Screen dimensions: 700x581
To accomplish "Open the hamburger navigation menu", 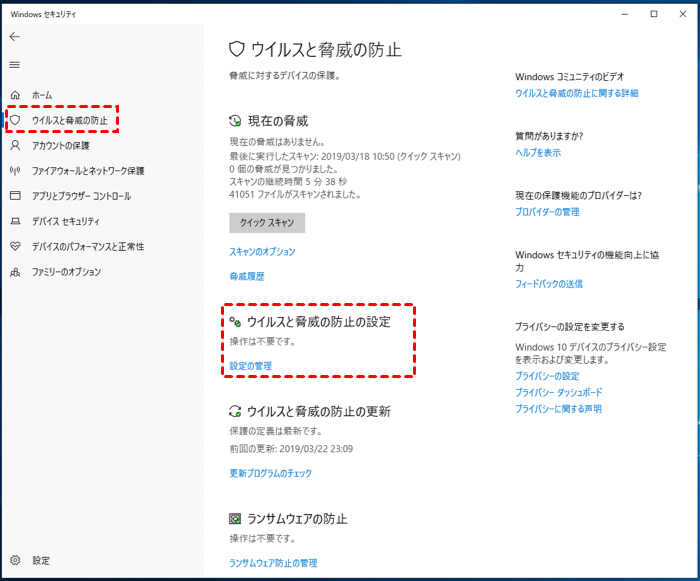I will coord(15,65).
